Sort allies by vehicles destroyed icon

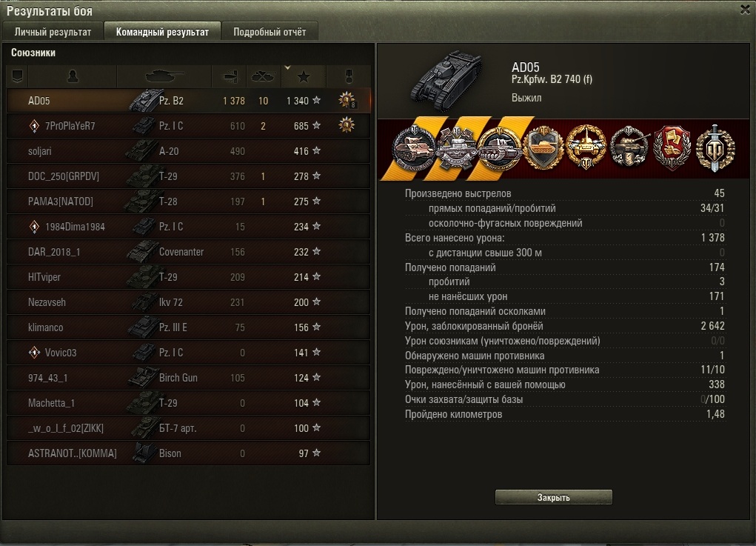(x=264, y=76)
